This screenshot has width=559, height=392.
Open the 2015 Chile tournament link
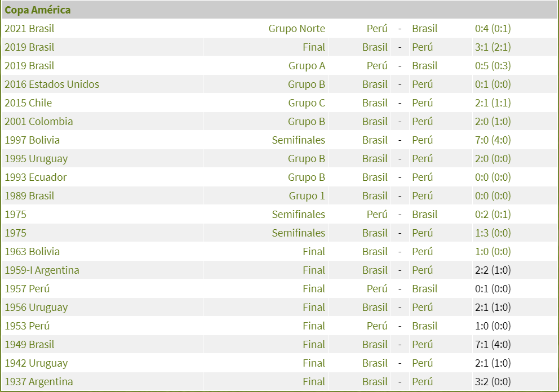coord(28,103)
